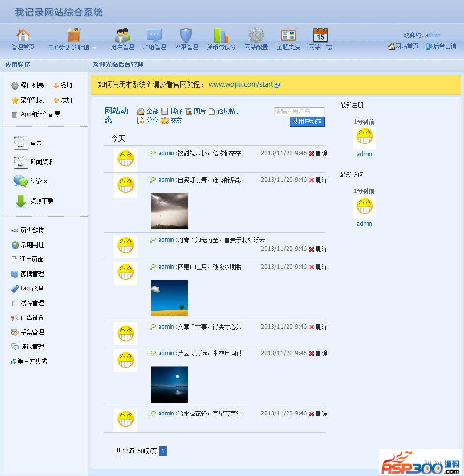Open 货币与积分 bar chart icon
Image resolution: width=464 pixels, height=476 pixels.
[x=221, y=35]
